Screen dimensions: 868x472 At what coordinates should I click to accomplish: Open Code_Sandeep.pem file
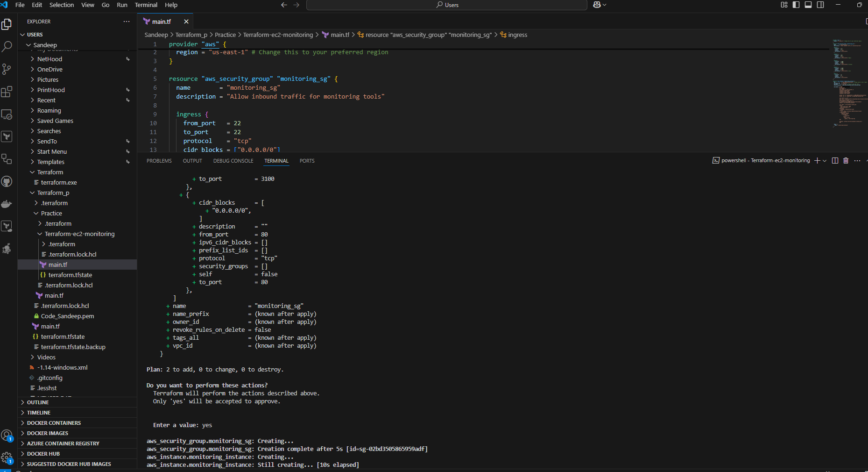click(78, 316)
